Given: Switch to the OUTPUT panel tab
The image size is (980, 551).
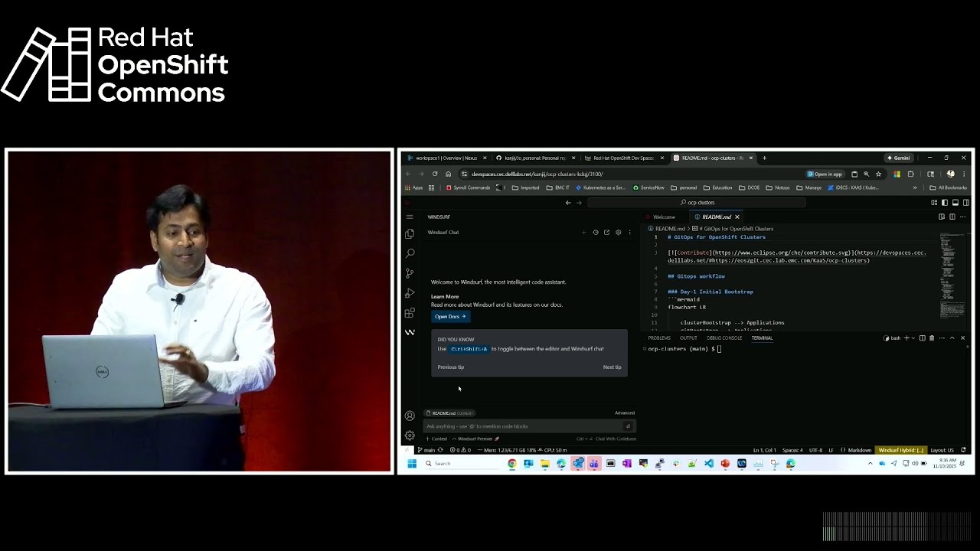Looking at the screenshot, I should point(688,337).
